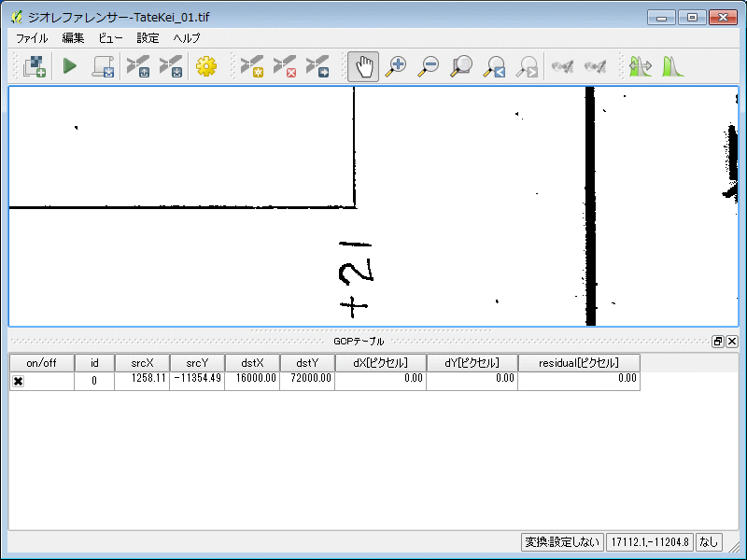The height and width of the screenshot is (560, 747).
Task: Select the Add Point tool
Action: tap(252, 66)
